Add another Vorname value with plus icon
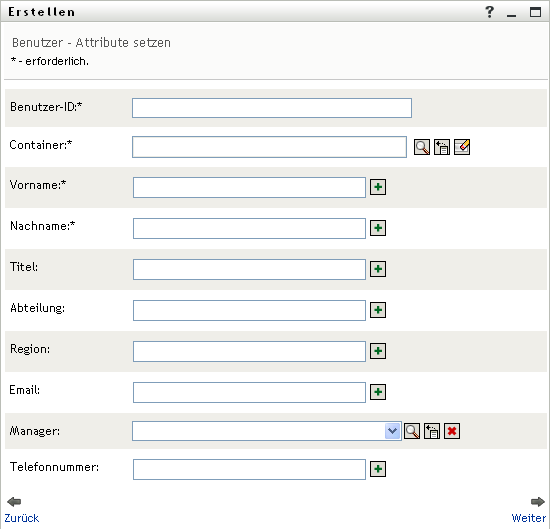The height and width of the screenshot is (529, 550). pos(378,187)
